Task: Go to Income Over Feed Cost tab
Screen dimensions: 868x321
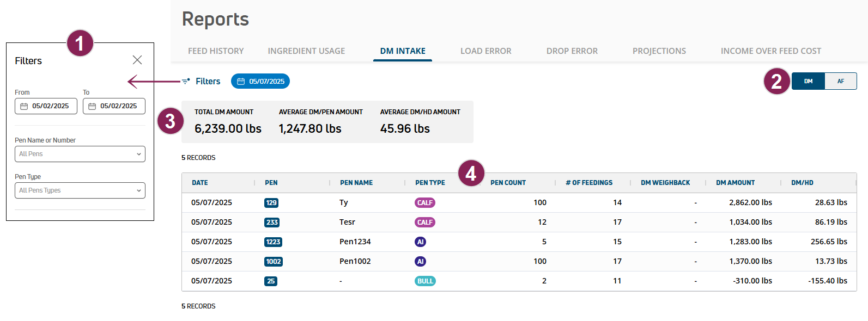Action: (771, 51)
